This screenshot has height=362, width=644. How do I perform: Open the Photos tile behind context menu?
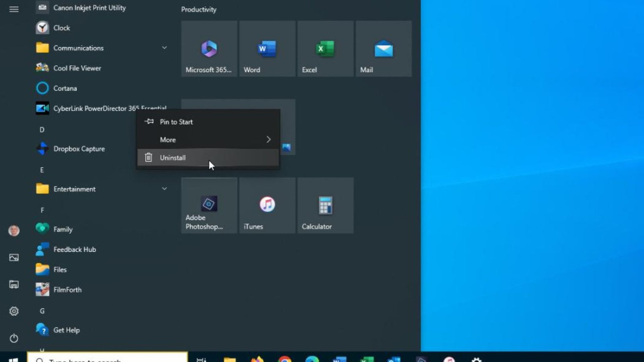287,133
